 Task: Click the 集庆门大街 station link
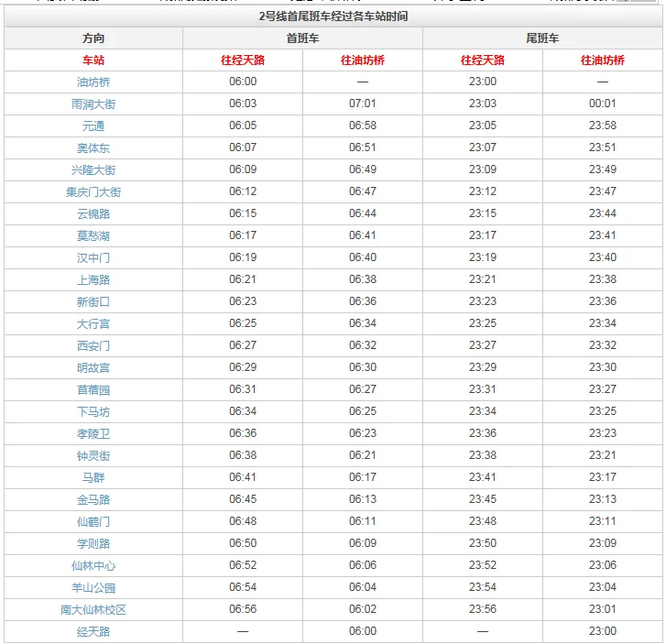93,191
